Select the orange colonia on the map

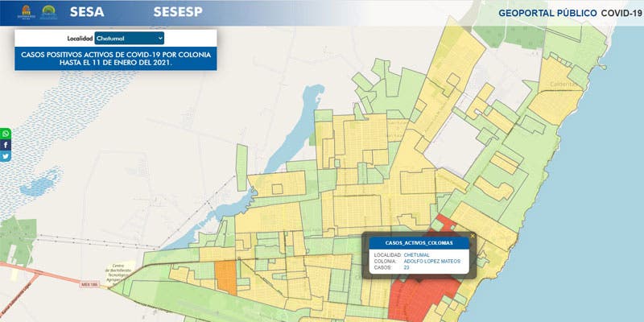click(226, 276)
